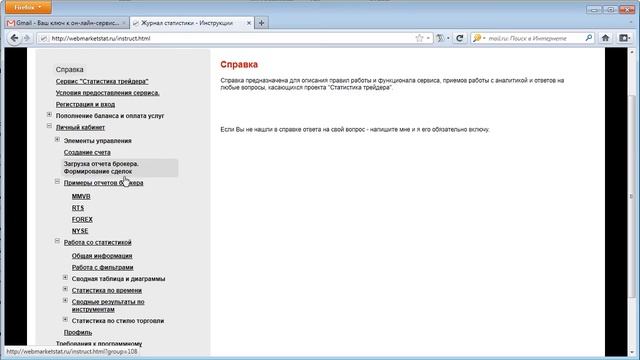The width and height of the screenshot is (640, 360).
Task: Select Элементы управления item
Action: pyautogui.click(x=98, y=141)
